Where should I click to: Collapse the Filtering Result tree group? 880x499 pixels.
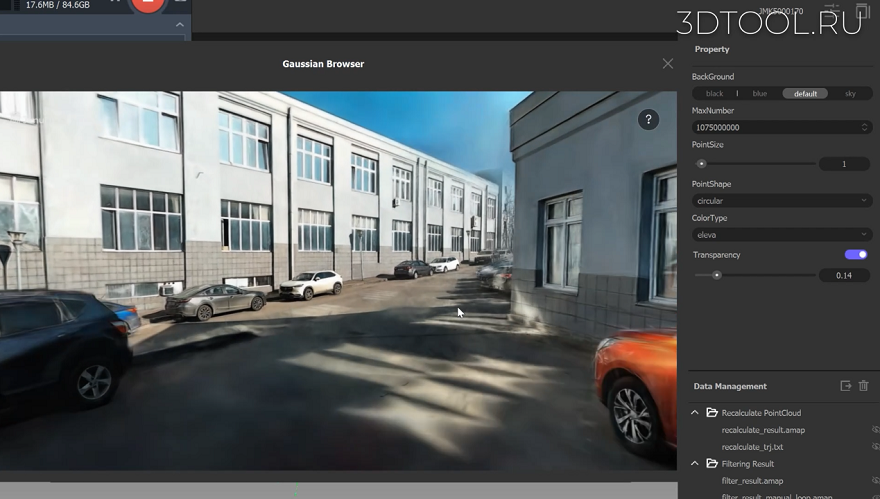coord(695,464)
